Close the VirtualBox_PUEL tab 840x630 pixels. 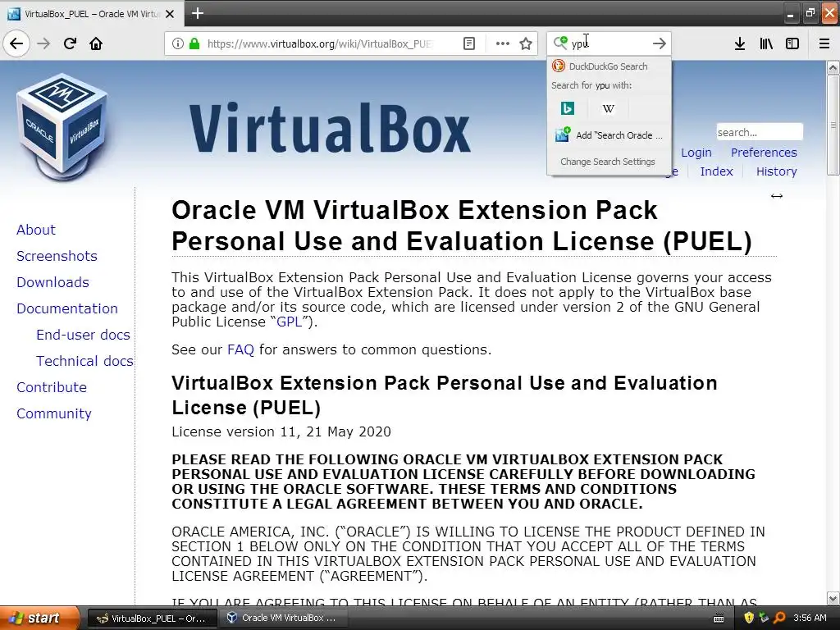pos(170,14)
